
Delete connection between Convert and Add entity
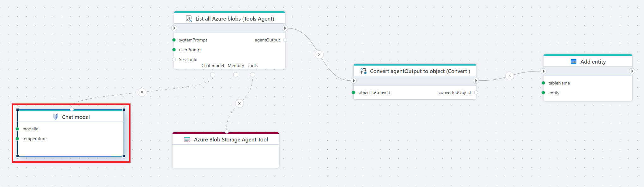(x=509, y=76)
